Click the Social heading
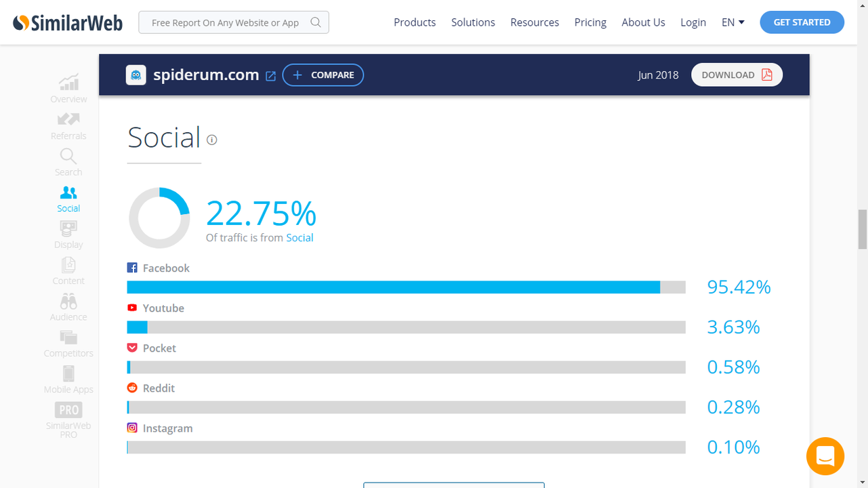The width and height of the screenshot is (868, 488). coord(164,138)
